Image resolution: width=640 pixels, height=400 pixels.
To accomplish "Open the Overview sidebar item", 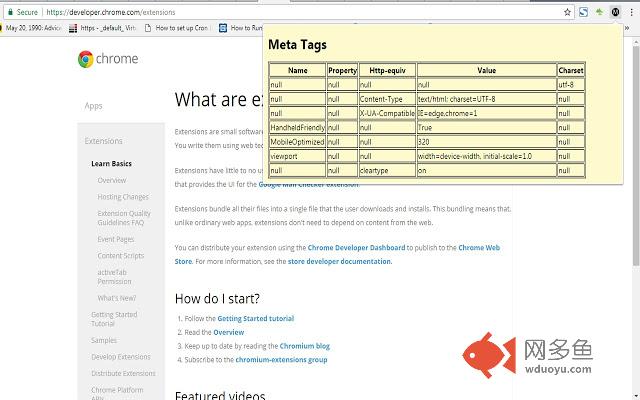I will point(112,180).
